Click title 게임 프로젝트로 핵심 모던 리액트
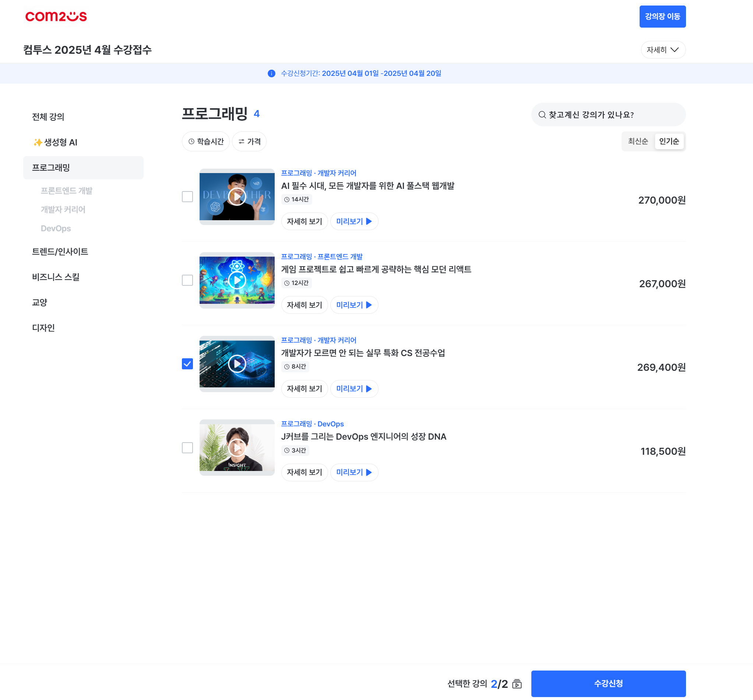Viewport: 753px width, 700px height. click(376, 270)
